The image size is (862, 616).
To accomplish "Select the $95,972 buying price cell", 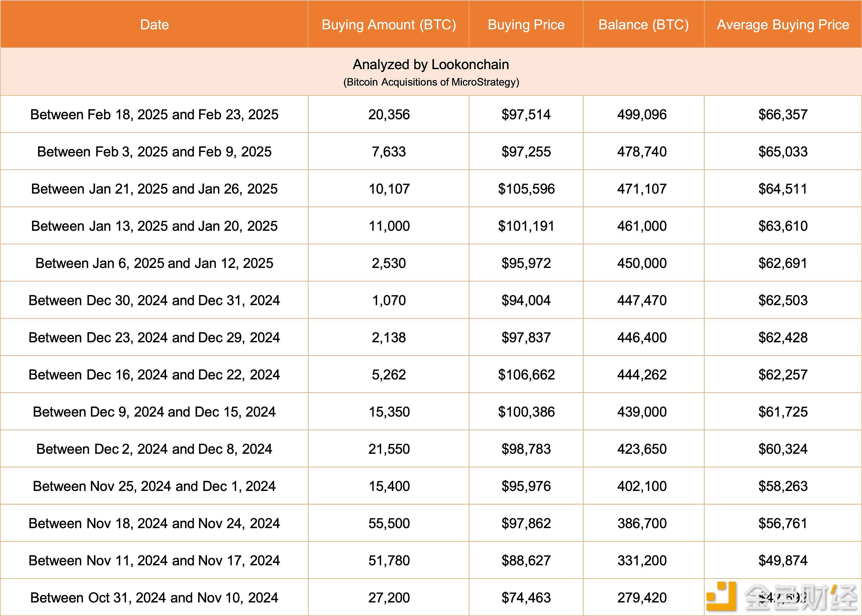I will click(x=526, y=263).
